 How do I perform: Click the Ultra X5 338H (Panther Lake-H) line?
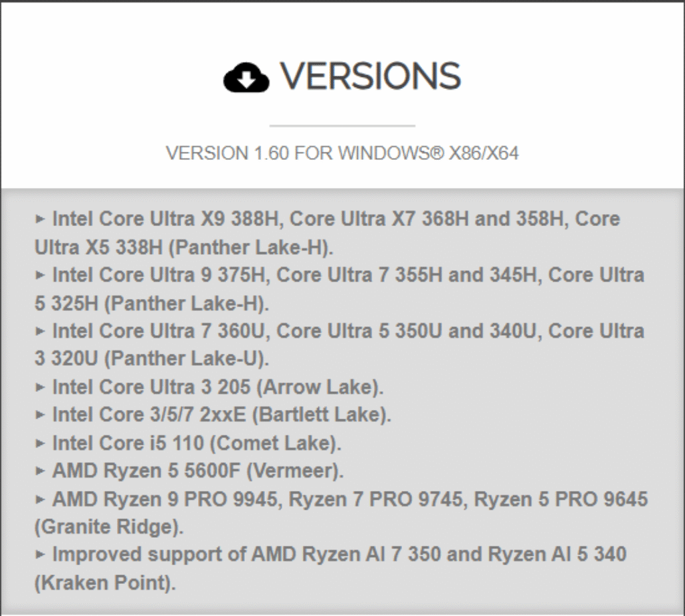(x=184, y=247)
